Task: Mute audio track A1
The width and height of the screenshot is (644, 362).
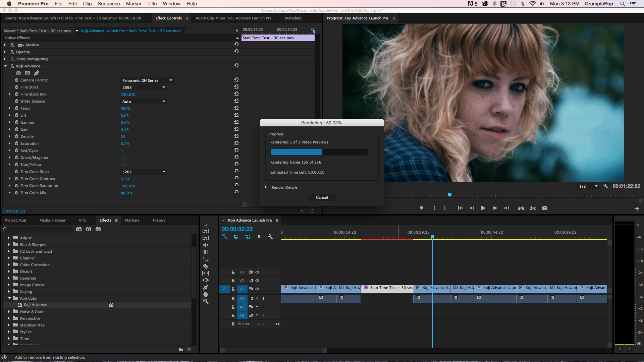Action: click(257, 298)
